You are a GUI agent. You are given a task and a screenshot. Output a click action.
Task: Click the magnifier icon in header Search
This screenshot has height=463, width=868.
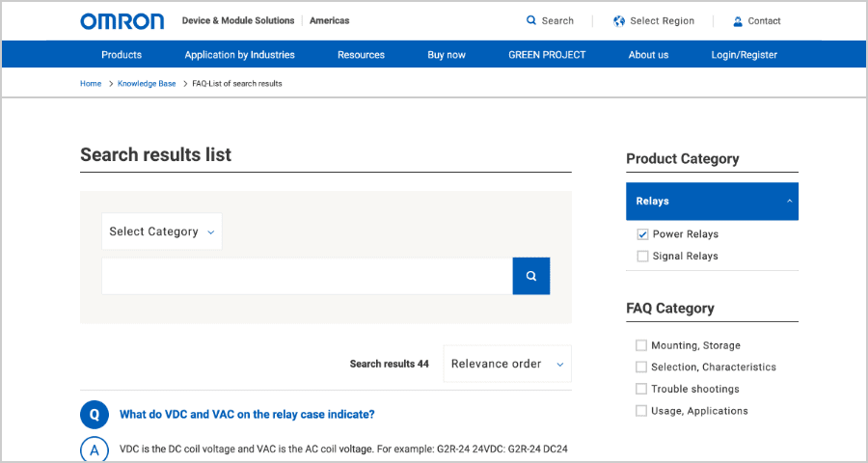(x=531, y=20)
